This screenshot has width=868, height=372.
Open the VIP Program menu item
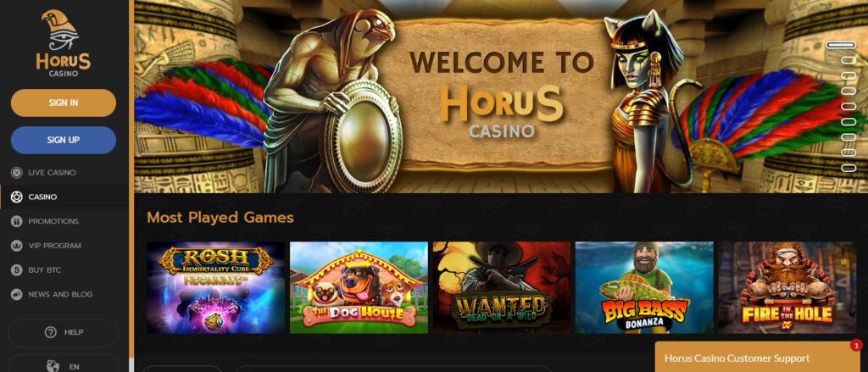point(55,246)
